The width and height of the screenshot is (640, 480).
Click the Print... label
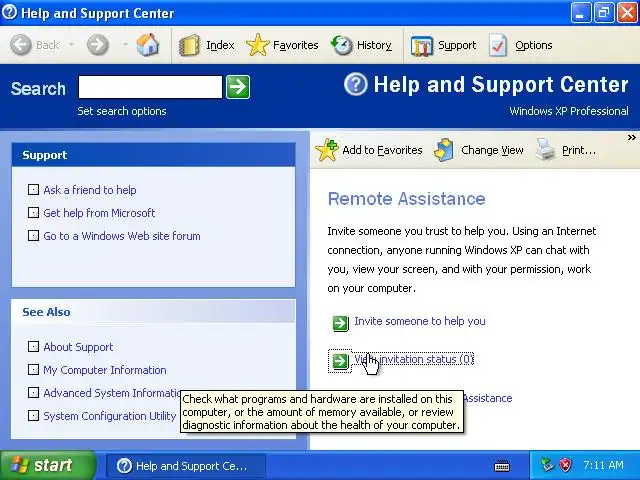[579, 150]
